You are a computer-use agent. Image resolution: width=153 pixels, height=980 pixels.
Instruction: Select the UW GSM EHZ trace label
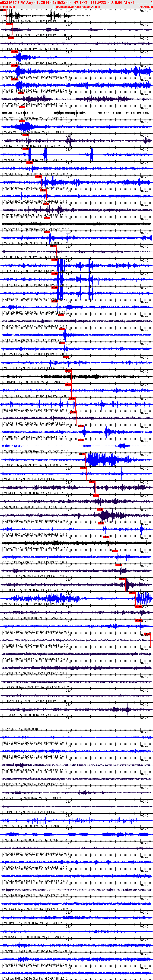click(35, 202)
